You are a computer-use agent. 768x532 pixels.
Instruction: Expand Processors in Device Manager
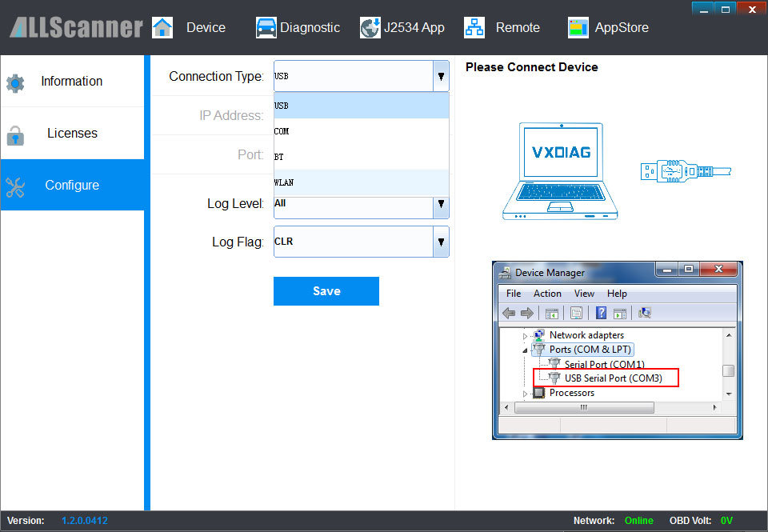525,394
